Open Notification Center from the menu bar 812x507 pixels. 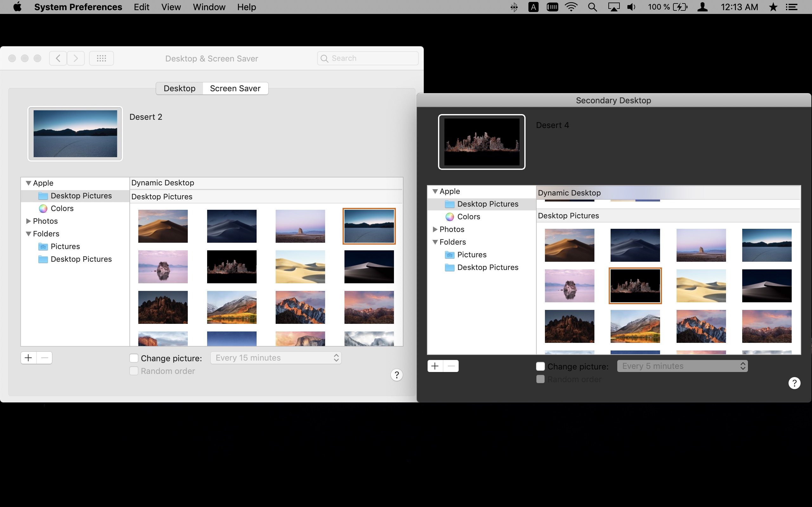point(792,7)
